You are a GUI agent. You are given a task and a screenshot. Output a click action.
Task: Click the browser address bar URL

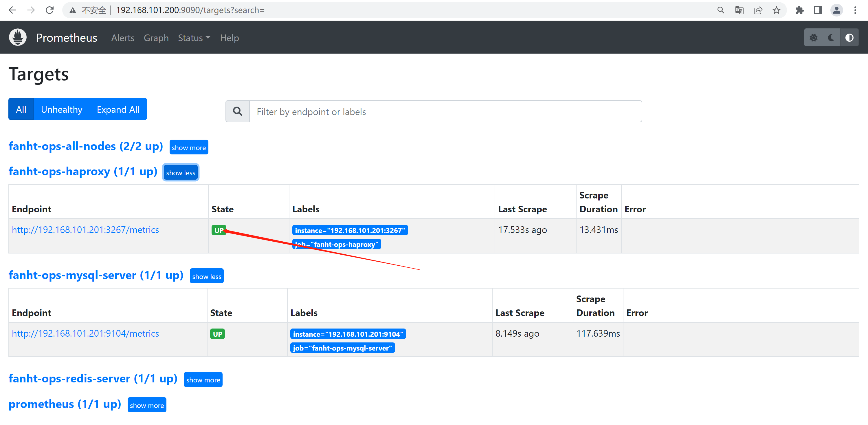click(190, 10)
